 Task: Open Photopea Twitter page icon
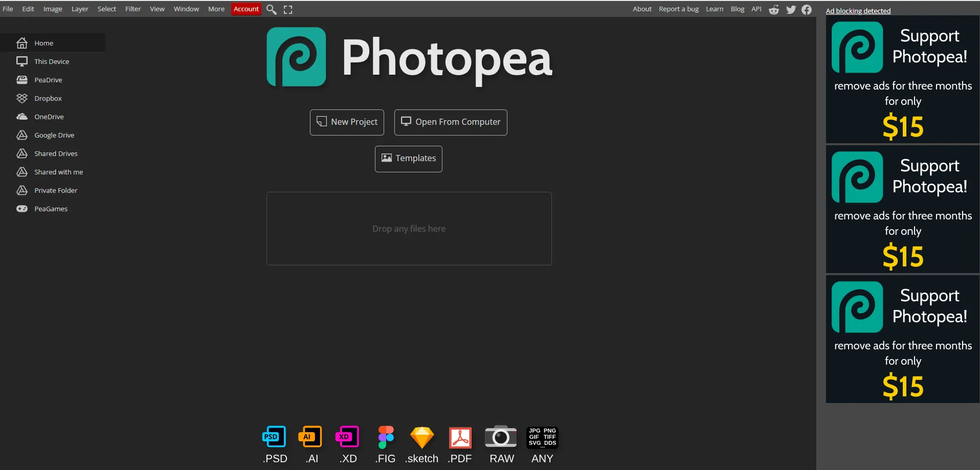pos(791,9)
